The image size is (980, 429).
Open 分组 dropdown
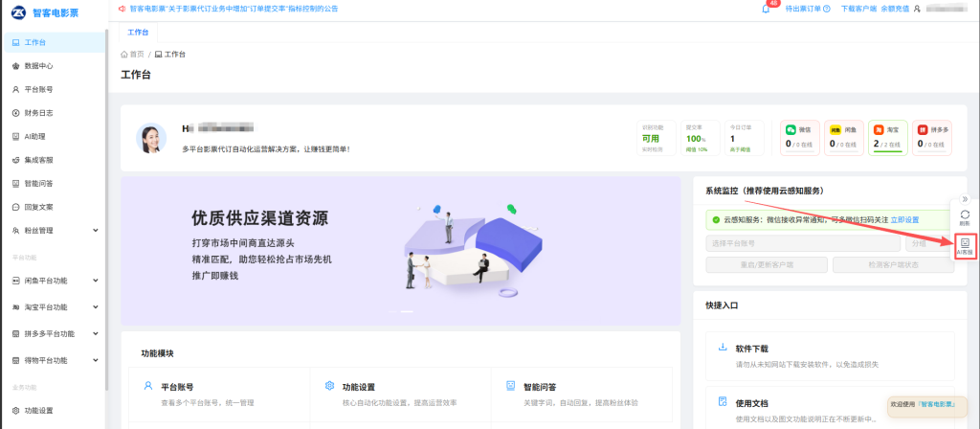pyautogui.click(x=930, y=243)
